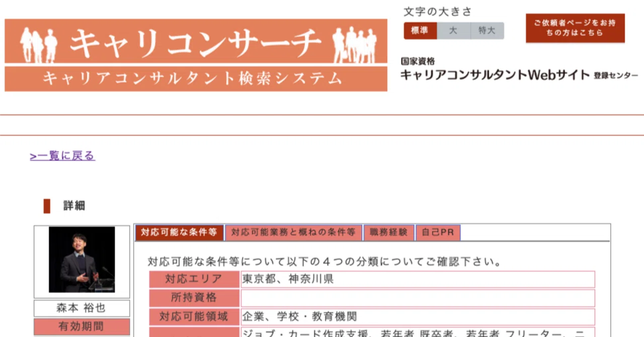Select 特大 text size

[x=487, y=31]
